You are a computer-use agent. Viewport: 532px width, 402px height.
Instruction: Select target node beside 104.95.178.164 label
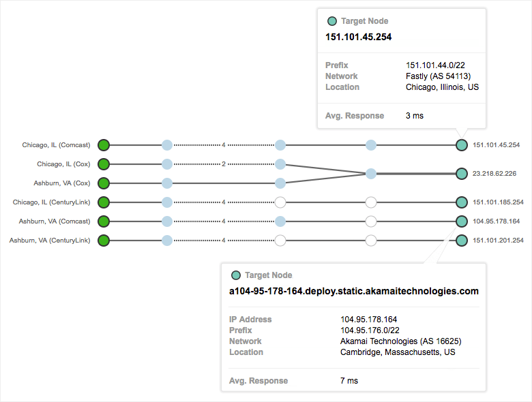point(462,221)
